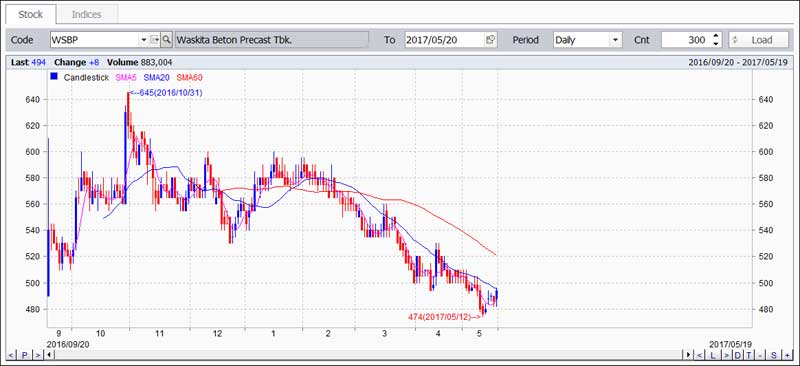800x366 pixels.
Task: Decrease Cnt with the down stepper arrow
Action: pos(716,44)
